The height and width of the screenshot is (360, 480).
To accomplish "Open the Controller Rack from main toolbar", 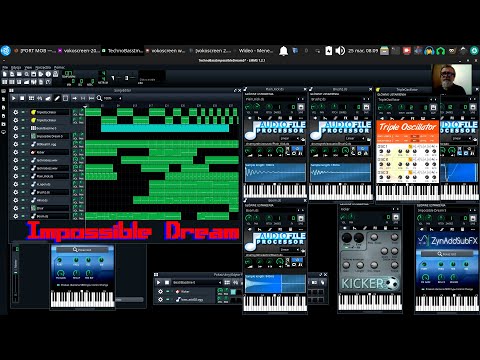I will [x=48, y=81].
